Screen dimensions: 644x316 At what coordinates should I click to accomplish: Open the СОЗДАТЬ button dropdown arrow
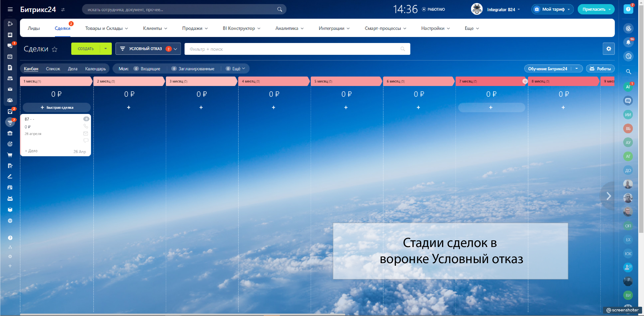pyautogui.click(x=106, y=49)
